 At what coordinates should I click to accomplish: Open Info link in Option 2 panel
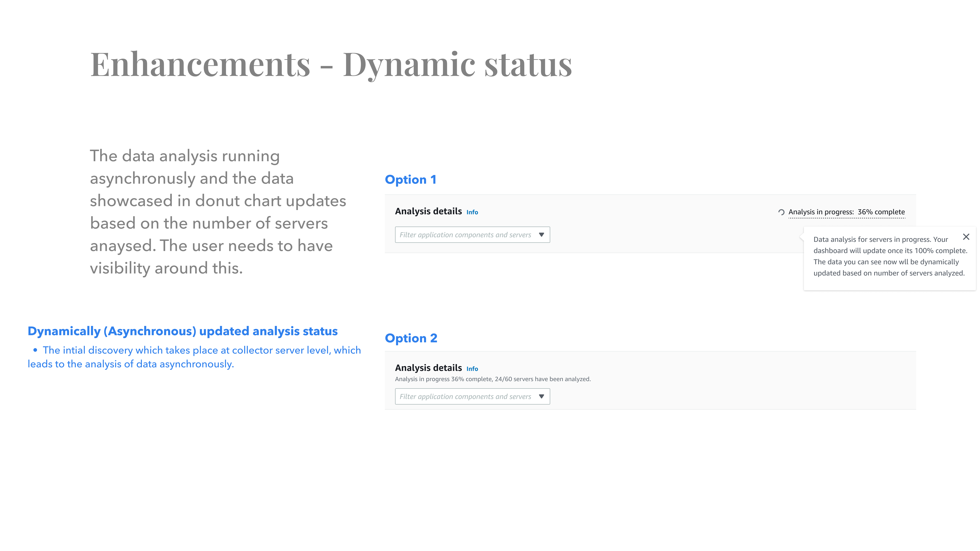tap(472, 369)
